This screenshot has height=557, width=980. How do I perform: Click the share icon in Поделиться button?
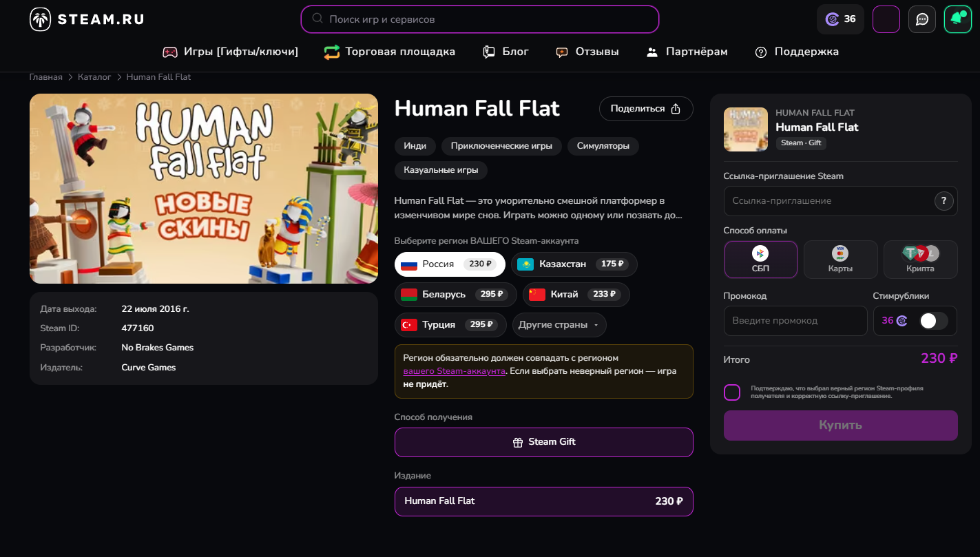point(676,109)
